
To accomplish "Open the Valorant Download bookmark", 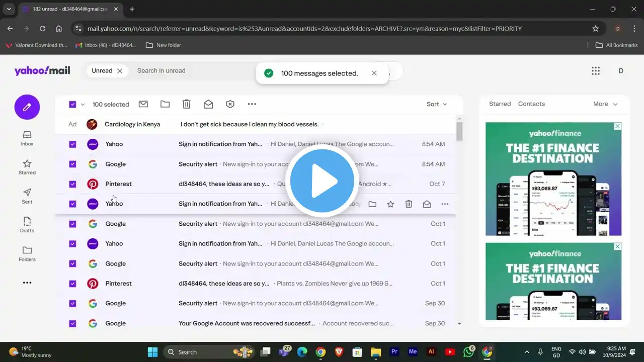I will tap(36, 45).
